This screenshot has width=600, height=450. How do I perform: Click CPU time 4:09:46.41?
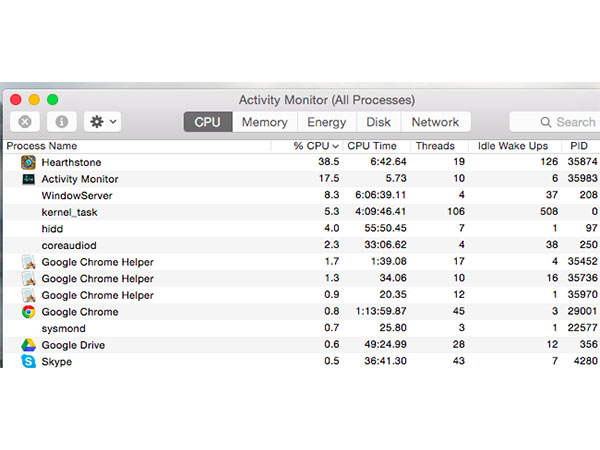[381, 211]
